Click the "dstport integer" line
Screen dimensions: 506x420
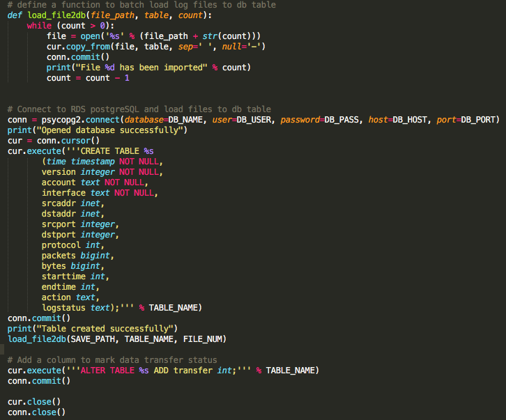pos(80,235)
